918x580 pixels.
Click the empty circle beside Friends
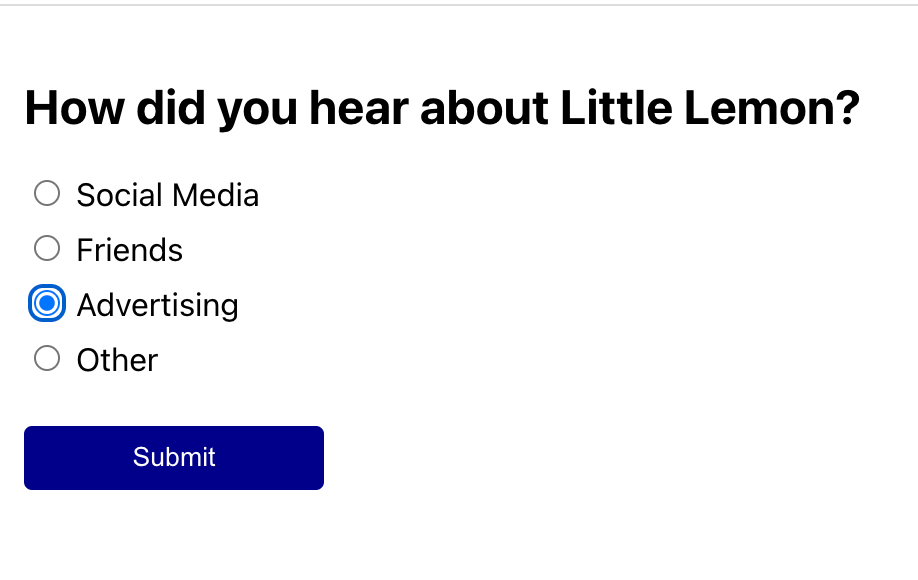pyautogui.click(x=47, y=248)
